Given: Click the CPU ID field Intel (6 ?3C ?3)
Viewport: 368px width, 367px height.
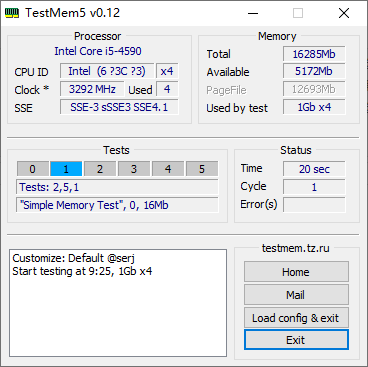Looking at the screenshot, I should 107,71.
